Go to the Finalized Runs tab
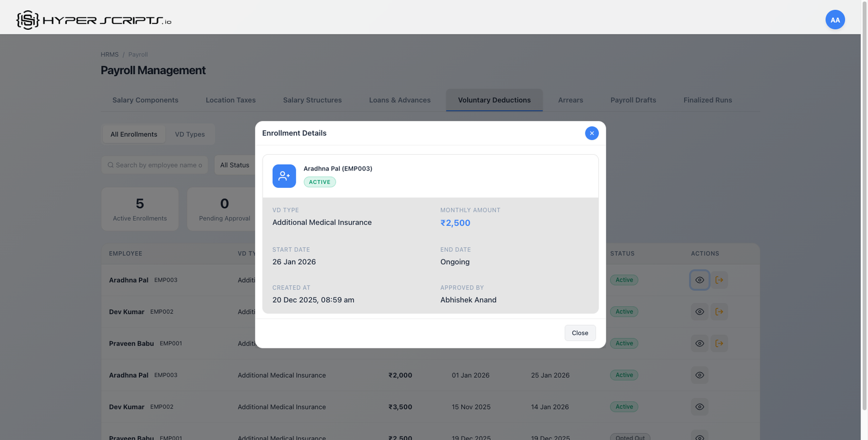868x440 pixels. coord(707,100)
